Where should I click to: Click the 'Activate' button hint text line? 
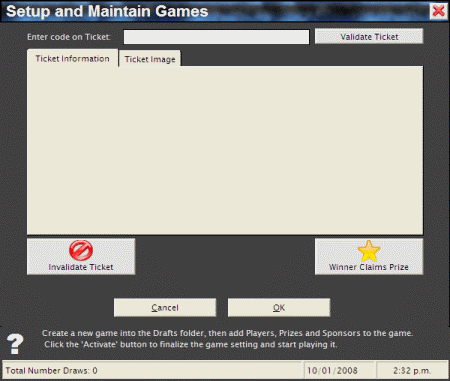click(191, 344)
